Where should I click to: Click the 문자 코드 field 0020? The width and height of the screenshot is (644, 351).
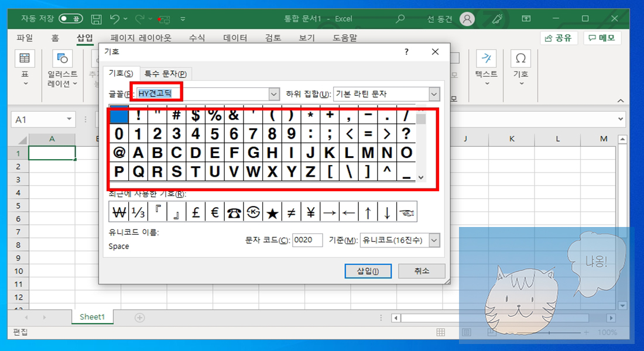307,240
